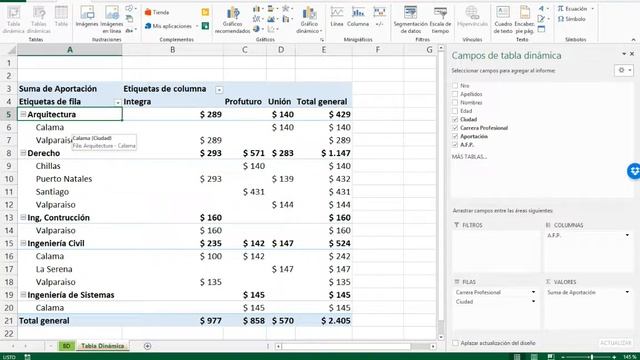Screen dimensions: 640x360
Task: Click the zoom out minus button
Action: coord(563,357)
